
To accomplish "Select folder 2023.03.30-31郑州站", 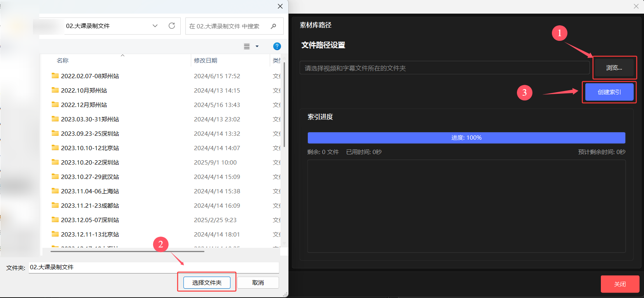I will click(x=90, y=119).
